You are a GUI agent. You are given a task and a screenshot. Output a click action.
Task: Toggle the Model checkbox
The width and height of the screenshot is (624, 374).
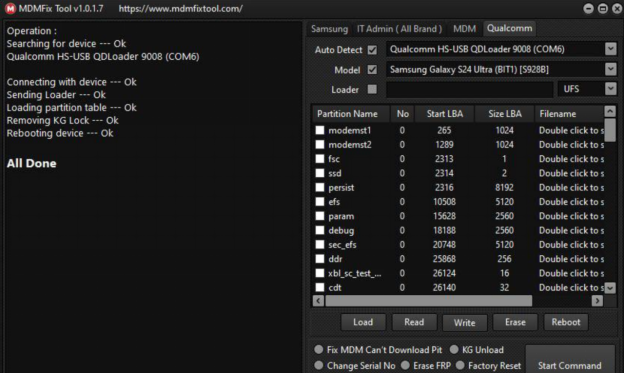point(372,70)
